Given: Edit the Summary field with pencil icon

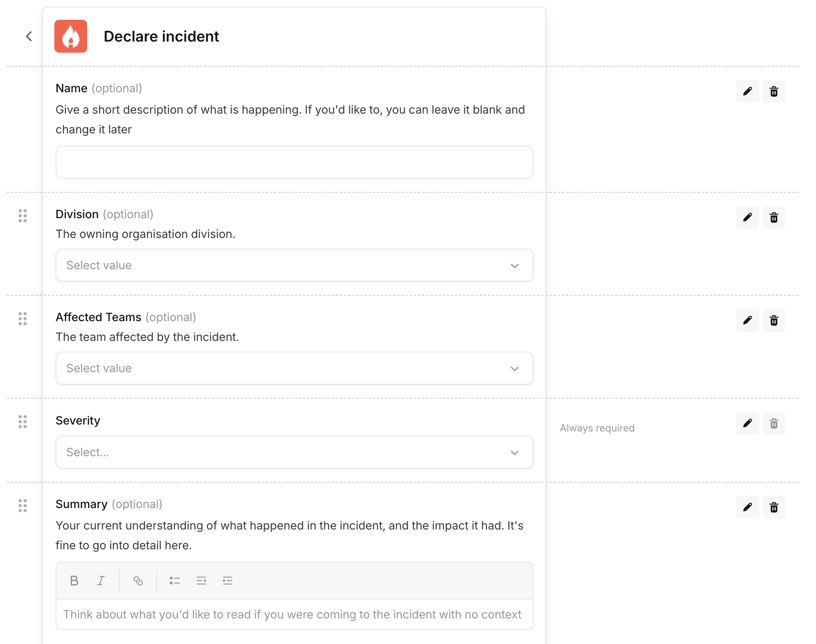Looking at the screenshot, I should (747, 507).
